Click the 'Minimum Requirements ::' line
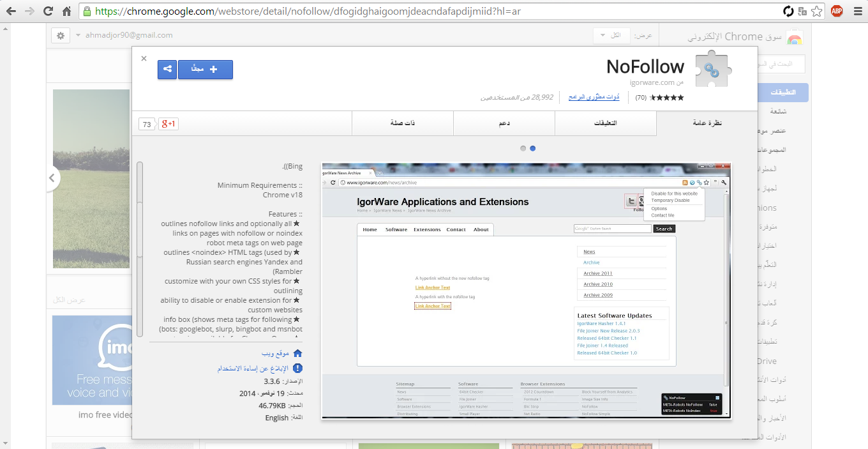This screenshot has width=868, height=449. 260,185
